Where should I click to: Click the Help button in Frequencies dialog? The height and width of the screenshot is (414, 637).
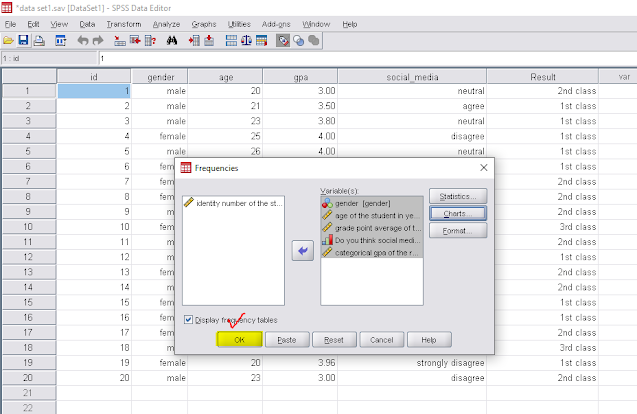pyautogui.click(x=429, y=340)
